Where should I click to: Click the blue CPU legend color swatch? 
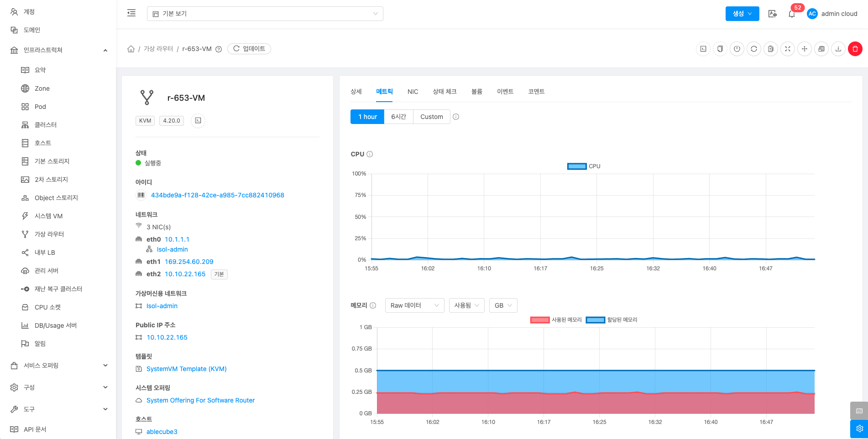coord(576,166)
